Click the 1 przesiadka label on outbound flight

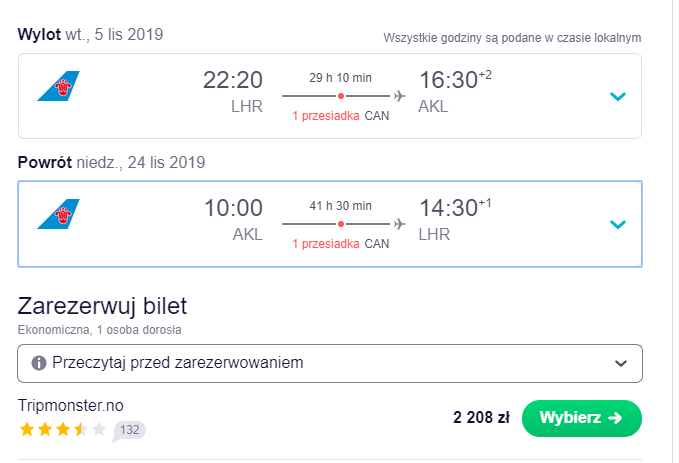[x=326, y=116]
